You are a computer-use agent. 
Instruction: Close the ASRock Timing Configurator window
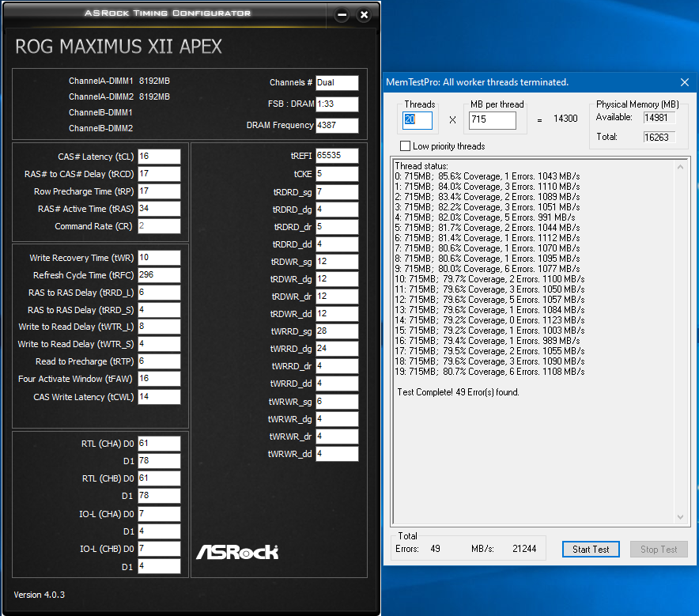(364, 15)
